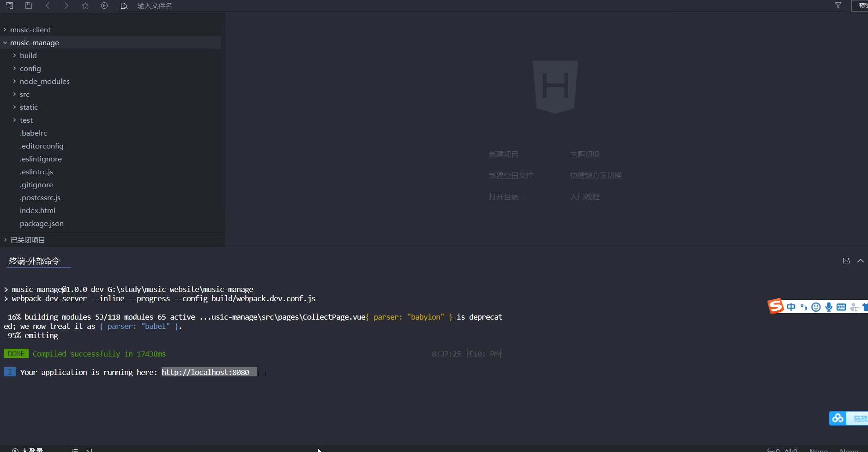Open the .postcssrc.js file

tap(40, 197)
